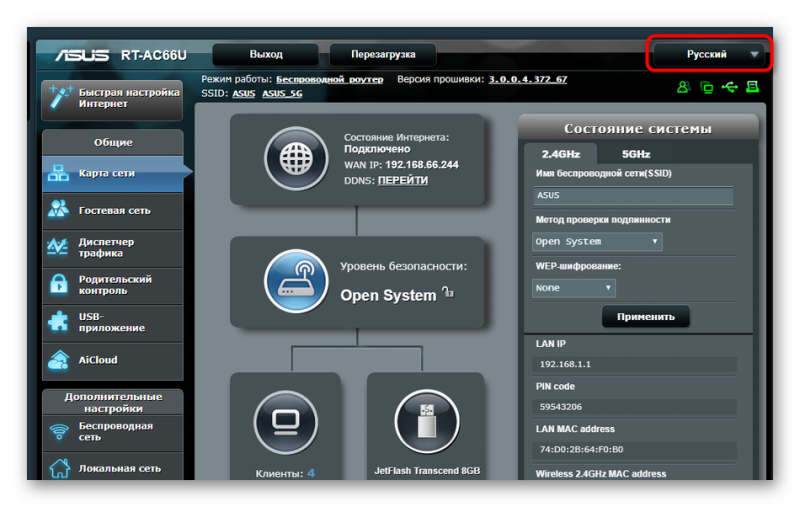Click the PIN code value 59543206
Screen dimensions: 800x507
click(561, 408)
